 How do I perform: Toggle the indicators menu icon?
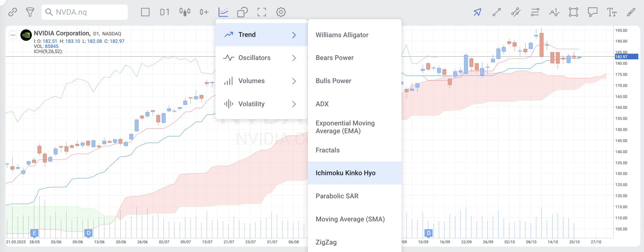[223, 12]
